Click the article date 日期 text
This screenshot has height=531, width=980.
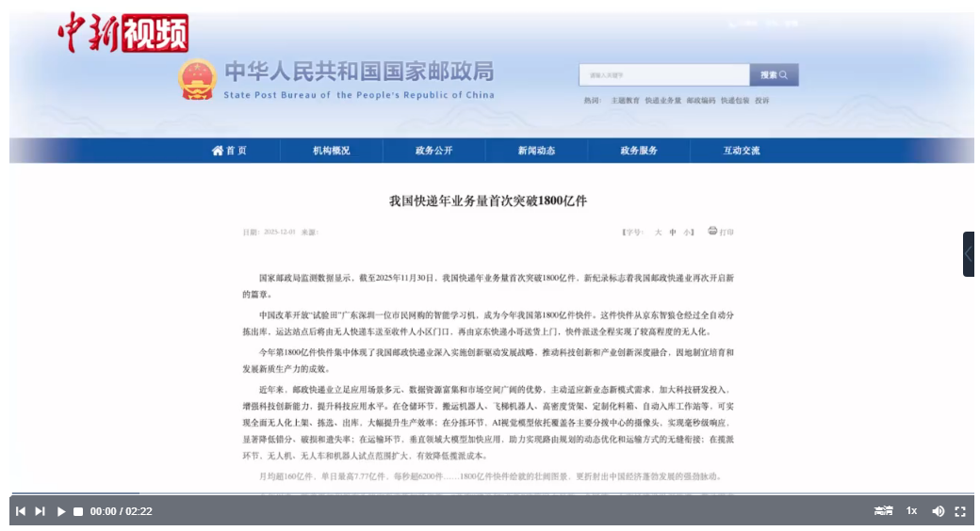269,232
